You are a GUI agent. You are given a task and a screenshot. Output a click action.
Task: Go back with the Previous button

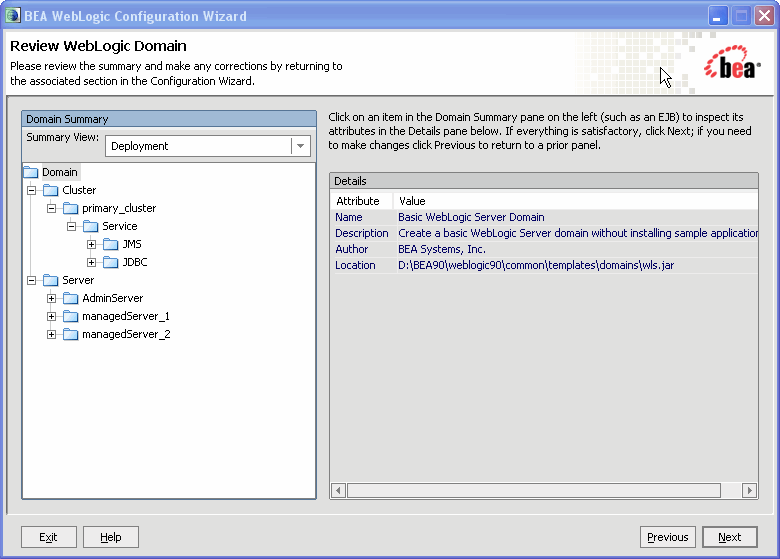click(x=668, y=537)
